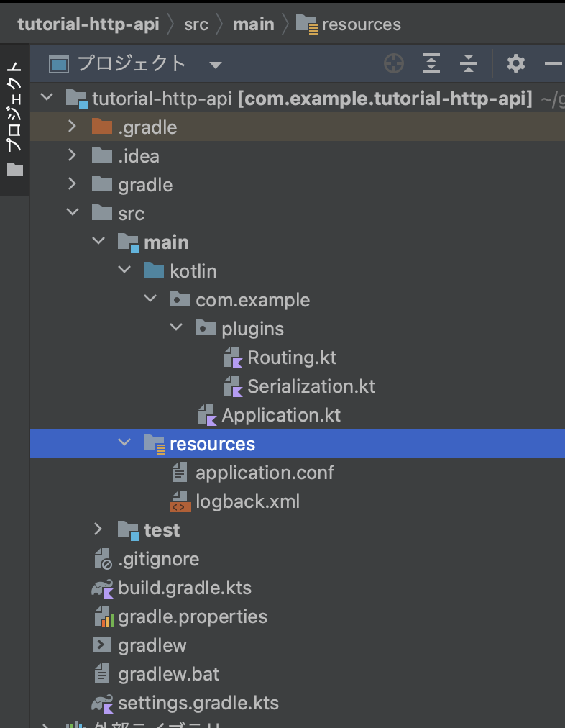This screenshot has width=565, height=728.
Task: Select the logback.xml file icon
Action: pyautogui.click(x=180, y=502)
